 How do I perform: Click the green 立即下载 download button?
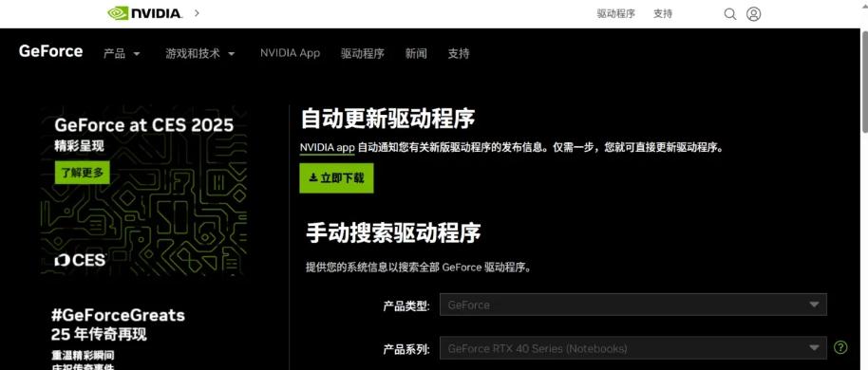click(x=336, y=178)
